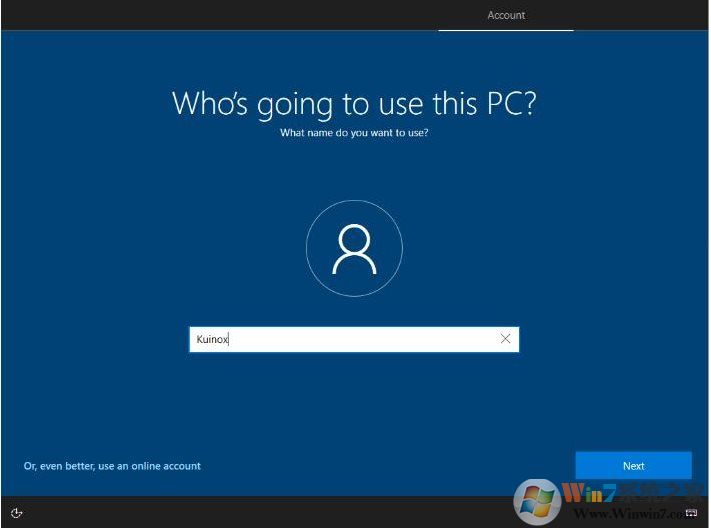This screenshot has height=528, width=711.
Task: Click the typed text Kuinox
Action: (x=212, y=339)
